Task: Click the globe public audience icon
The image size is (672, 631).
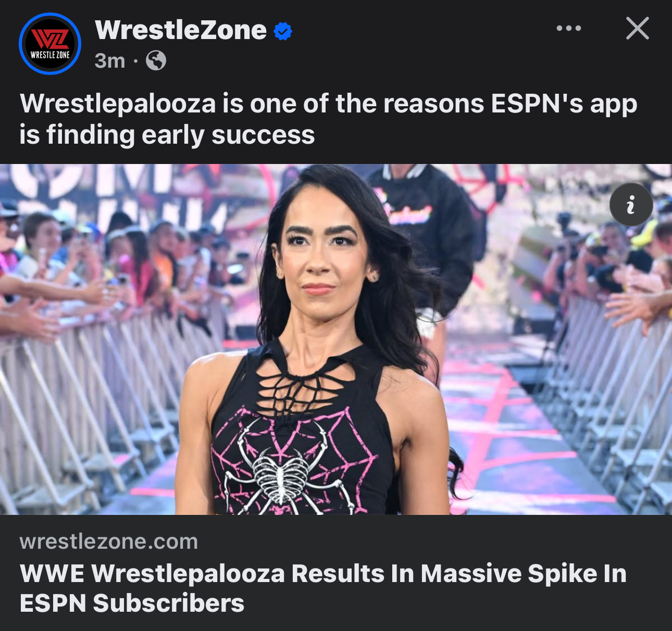Action: coord(156,61)
